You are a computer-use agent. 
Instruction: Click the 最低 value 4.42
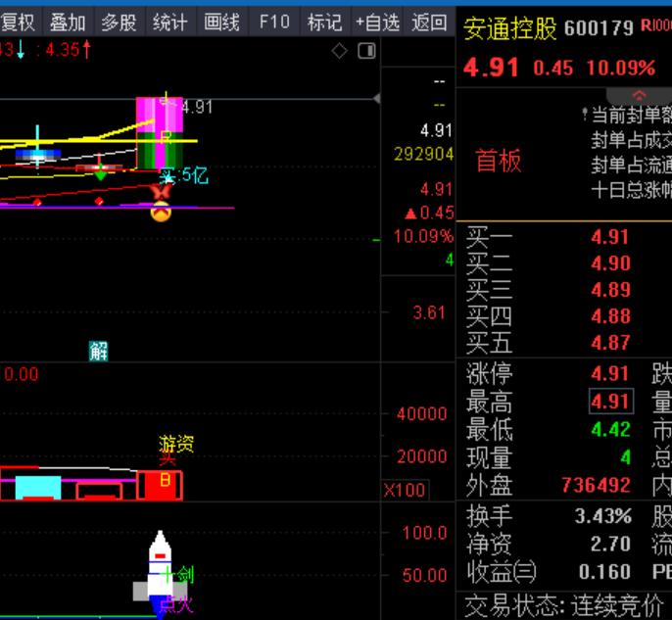610,429
